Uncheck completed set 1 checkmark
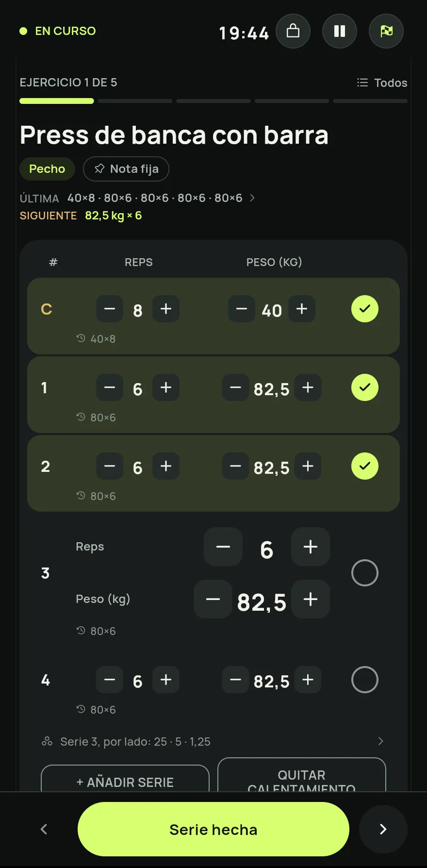Image resolution: width=427 pixels, height=868 pixels. tap(365, 387)
